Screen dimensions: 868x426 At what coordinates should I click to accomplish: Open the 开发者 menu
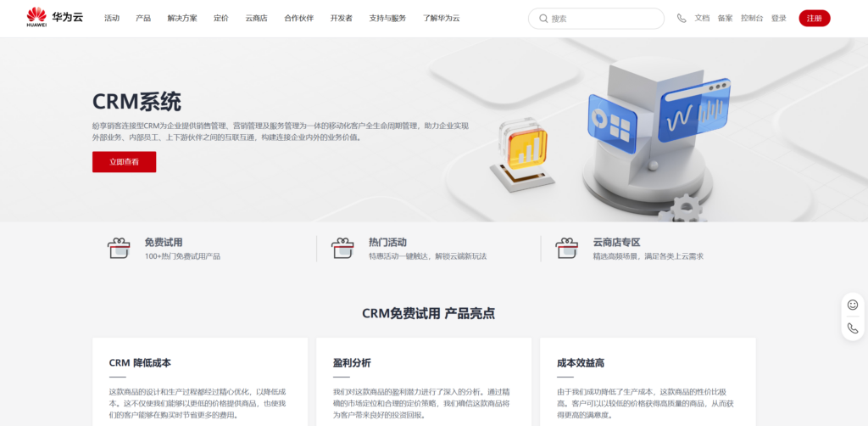tap(342, 19)
